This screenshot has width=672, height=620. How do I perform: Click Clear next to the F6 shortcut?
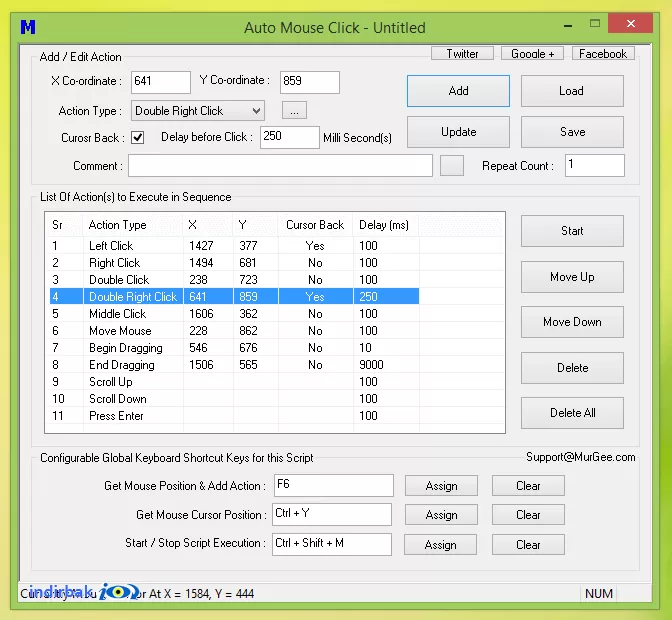click(x=528, y=486)
